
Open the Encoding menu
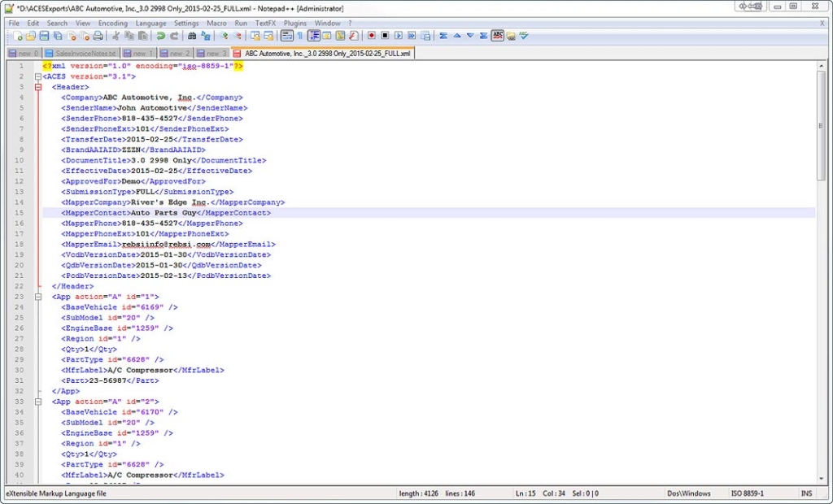[x=112, y=24]
